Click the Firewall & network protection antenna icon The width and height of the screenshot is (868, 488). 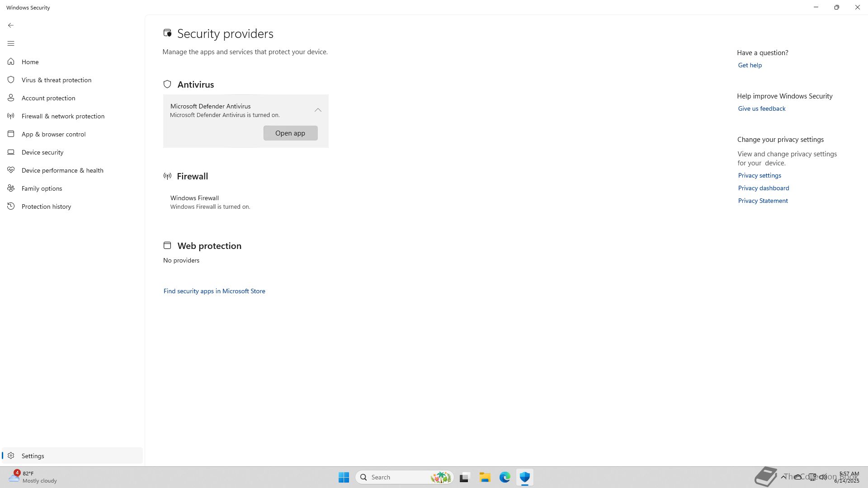click(11, 116)
